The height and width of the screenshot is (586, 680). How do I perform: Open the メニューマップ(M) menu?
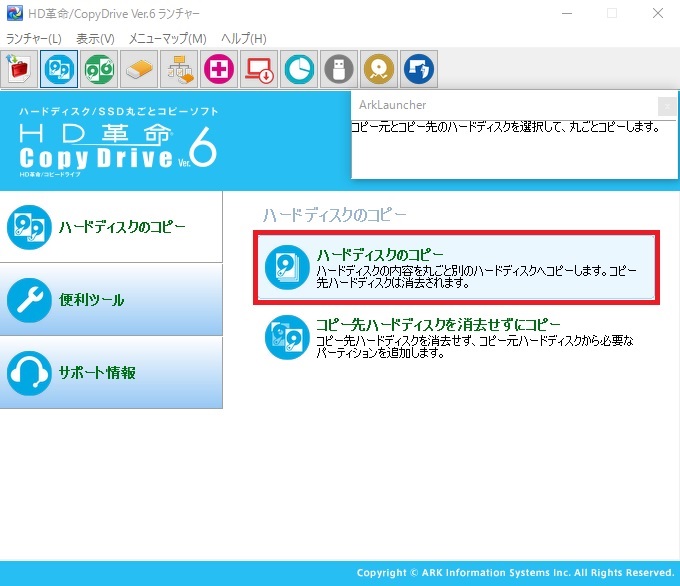click(x=167, y=39)
